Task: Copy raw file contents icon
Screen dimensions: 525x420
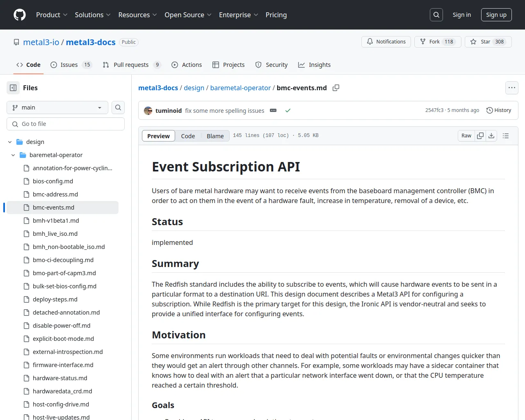Action: click(480, 136)
